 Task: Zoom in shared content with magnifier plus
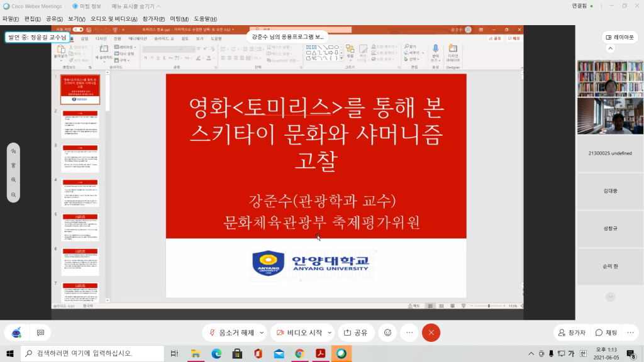coord(14,180)
